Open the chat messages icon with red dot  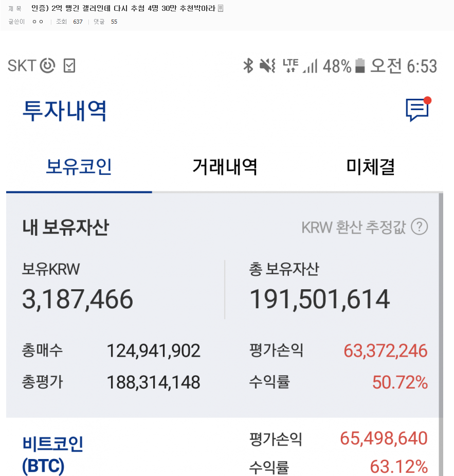(x=418, y=109)
